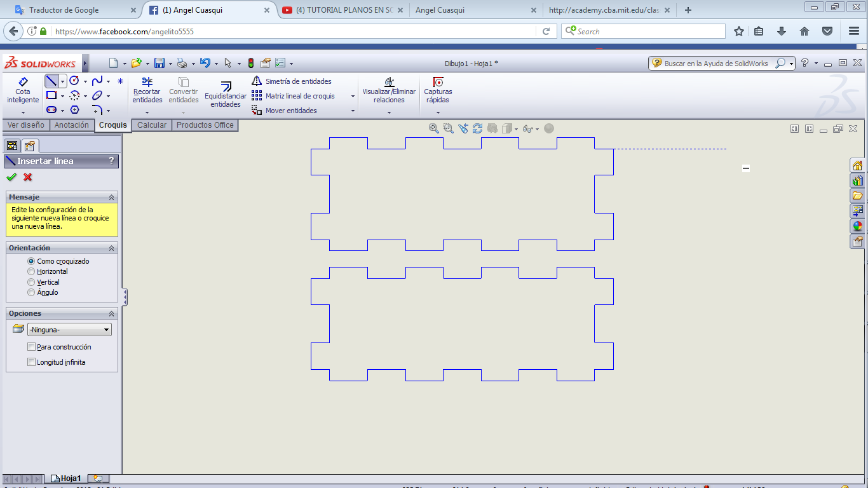Click the Rebuild traffic light icon
The height and width of the screenshot is (488, 868).
point(251,63)
